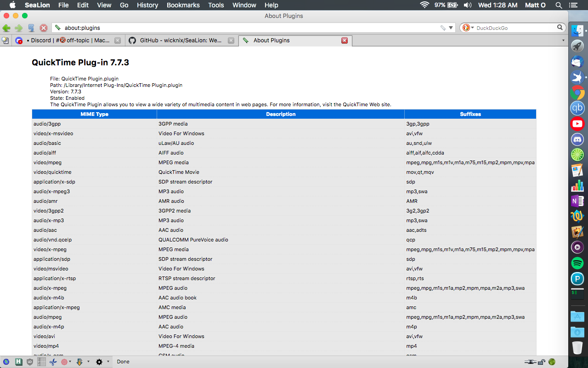Click the Suffixes column header

(470, 114)
